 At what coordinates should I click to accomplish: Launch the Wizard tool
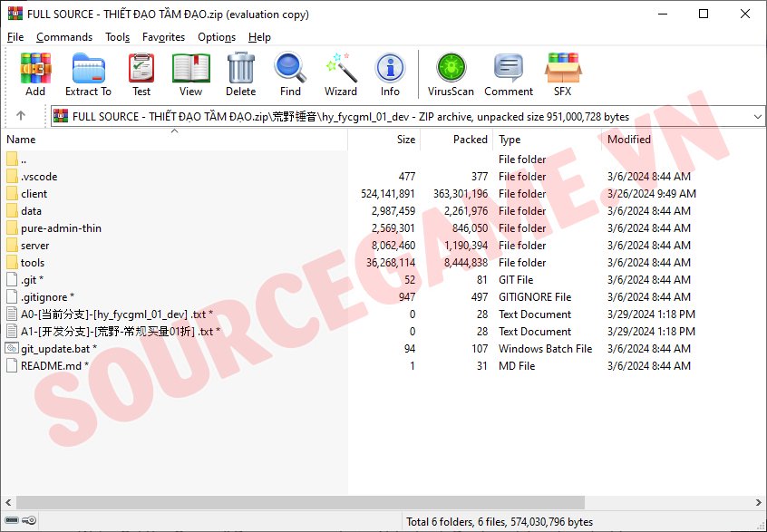tap(341, 73)
